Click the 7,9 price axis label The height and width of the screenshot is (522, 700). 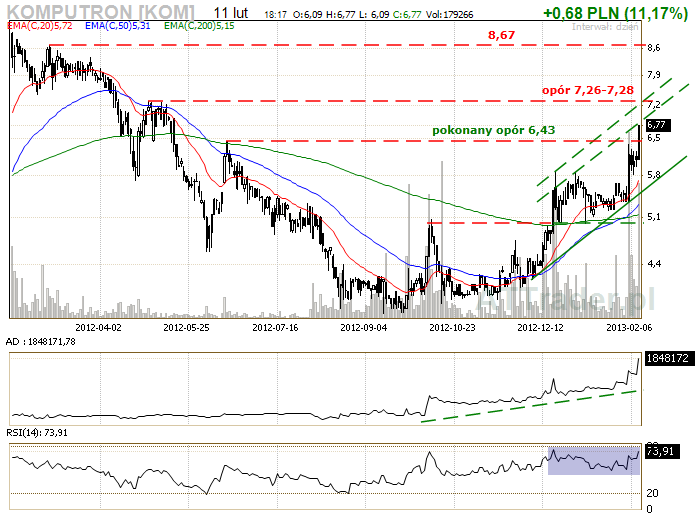pyautogui.click(x=654, y=75)
